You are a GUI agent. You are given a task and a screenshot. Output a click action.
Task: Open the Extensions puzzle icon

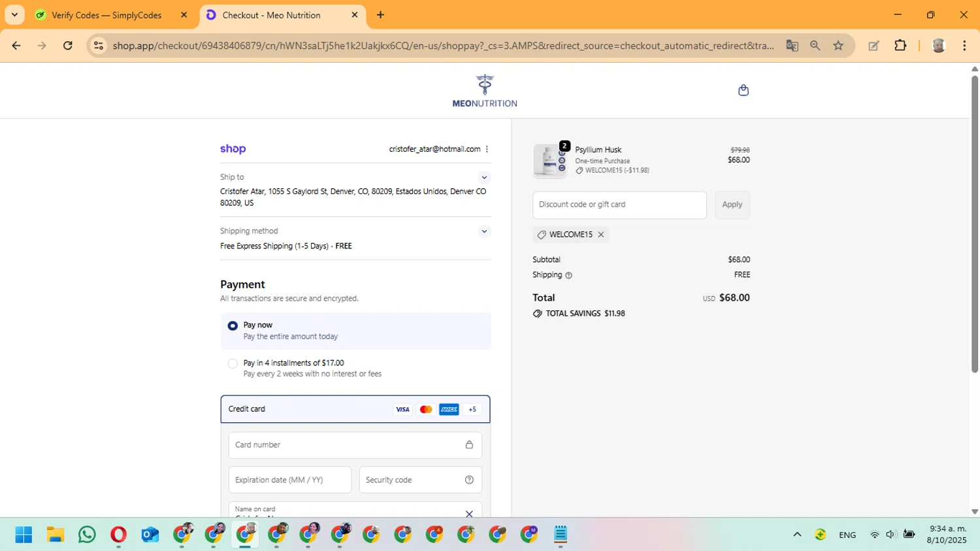click(900, 46)
